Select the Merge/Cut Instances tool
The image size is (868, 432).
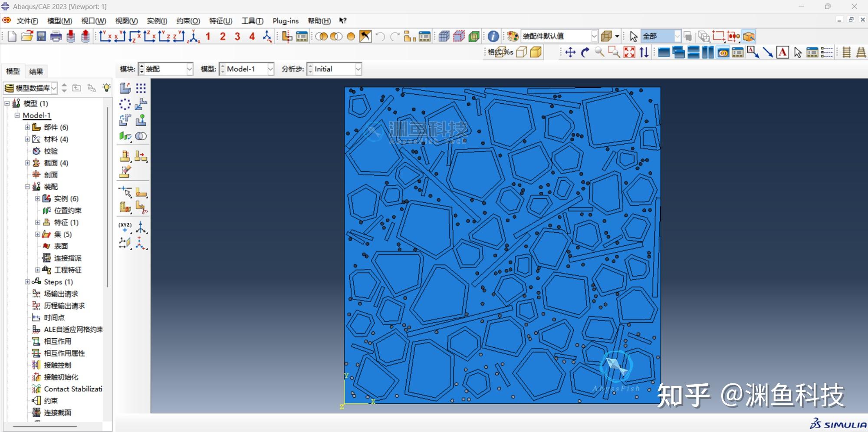coord(141,136)
